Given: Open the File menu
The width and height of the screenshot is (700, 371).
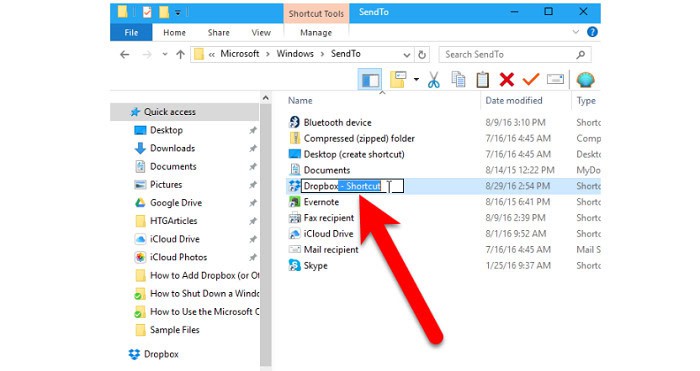Looking at the screenshot, I should [x=131, y=33].
